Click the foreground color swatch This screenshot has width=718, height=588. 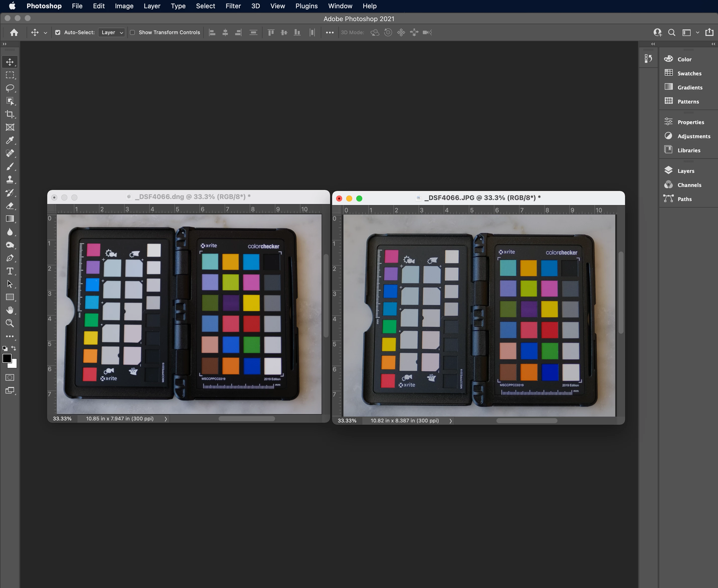click(x=7, y=358)
